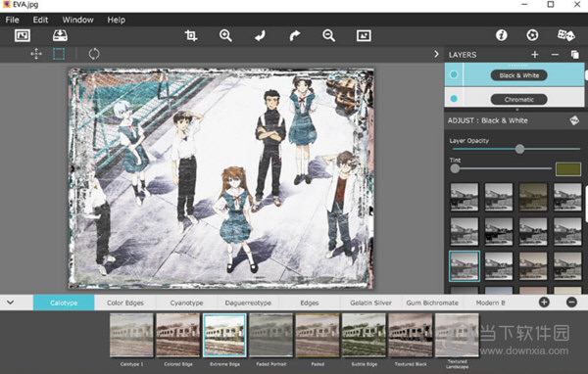The image size is (588, 374).
Task: Select the Black & White layer button
Action: tap(519, 75)
